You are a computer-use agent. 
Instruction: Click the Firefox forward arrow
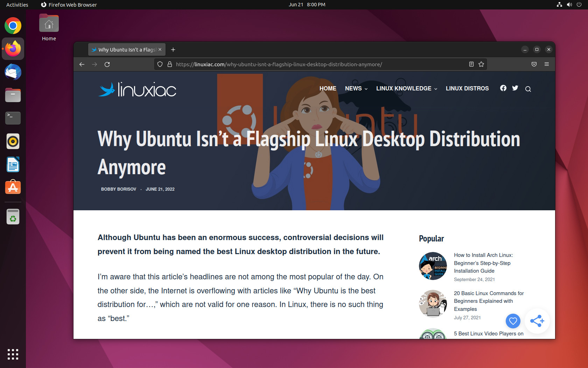pos(94,64)
